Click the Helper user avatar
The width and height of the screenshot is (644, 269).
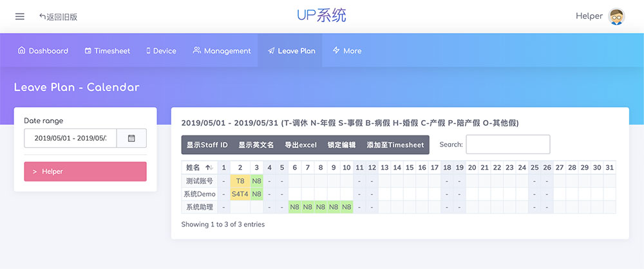pos(616,16)
